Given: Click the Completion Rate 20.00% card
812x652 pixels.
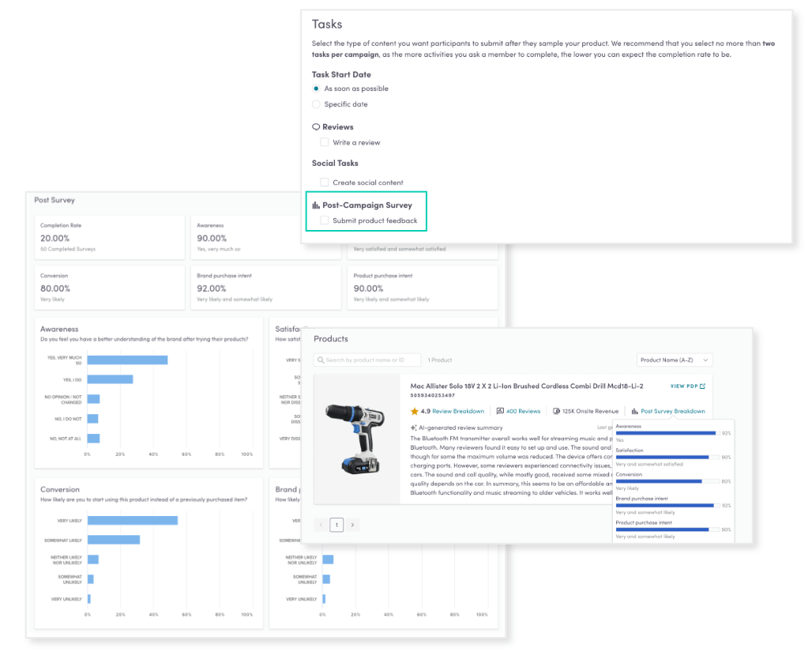Looking at the screenshot, I should tap(109, 237).
